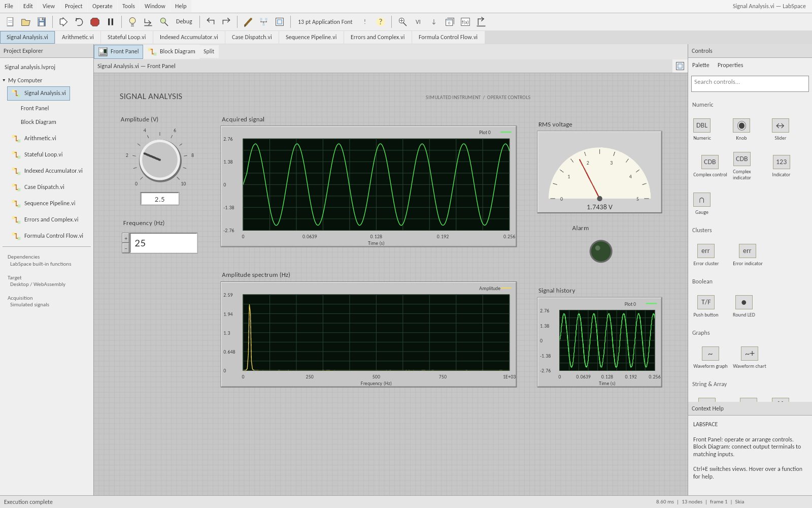
Task: Click the Alarm round LED indicator
Action: pos(601,251)
